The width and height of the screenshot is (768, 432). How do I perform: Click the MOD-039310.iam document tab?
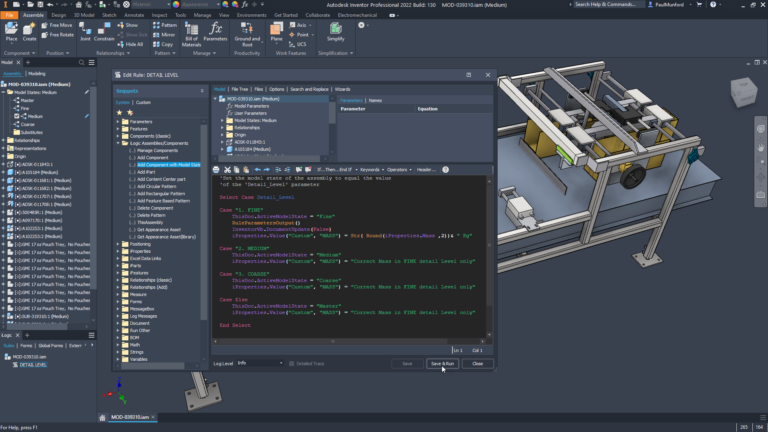tap(129, 417)
